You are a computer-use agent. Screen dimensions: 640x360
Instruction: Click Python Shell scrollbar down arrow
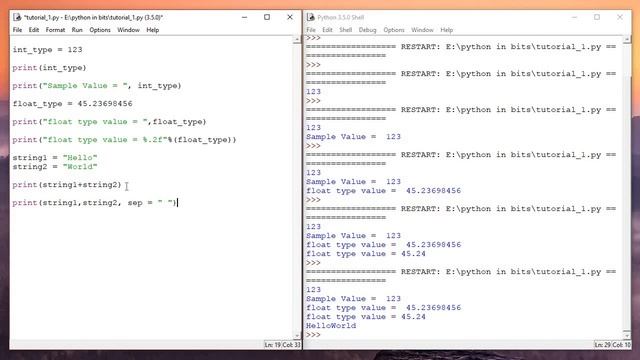[627, 336]
